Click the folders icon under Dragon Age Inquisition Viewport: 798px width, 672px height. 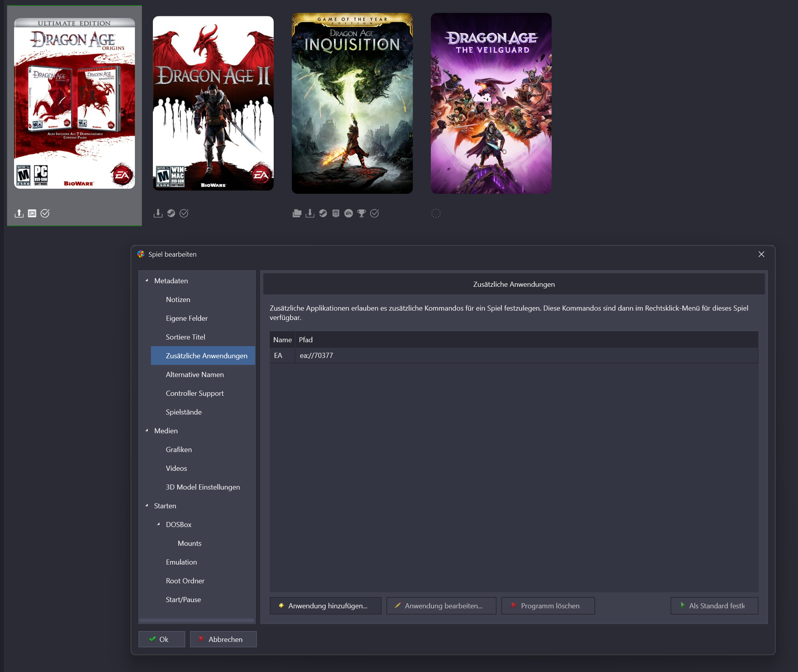coord(297,213)
